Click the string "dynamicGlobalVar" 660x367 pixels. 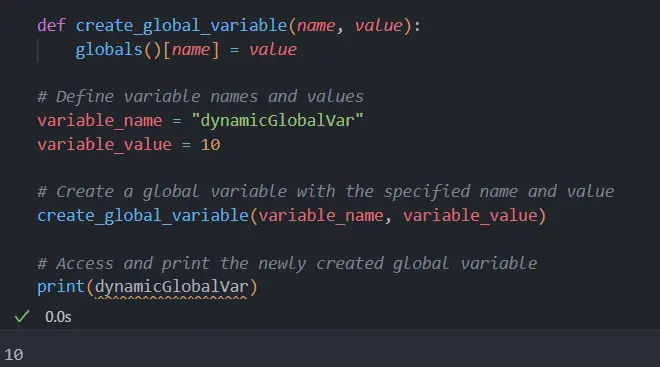coord(277,121)
